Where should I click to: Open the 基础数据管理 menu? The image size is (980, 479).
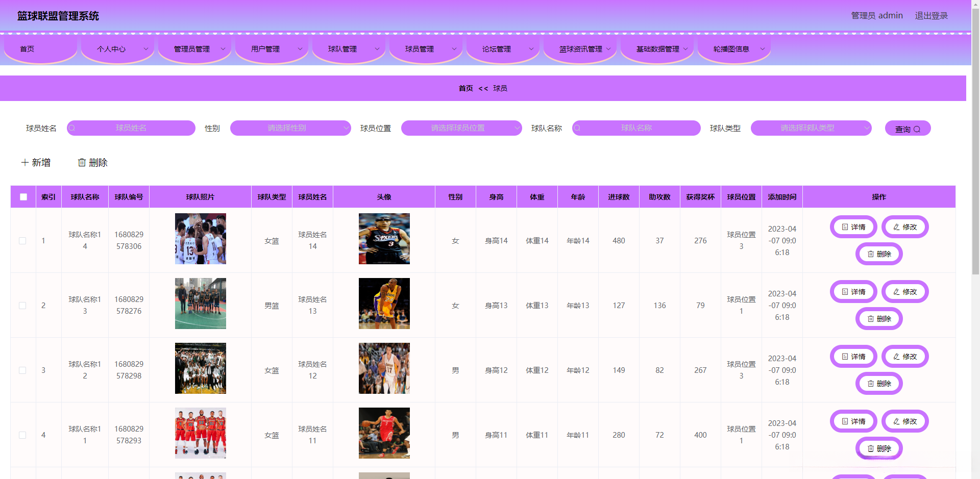tap(657, 49)
